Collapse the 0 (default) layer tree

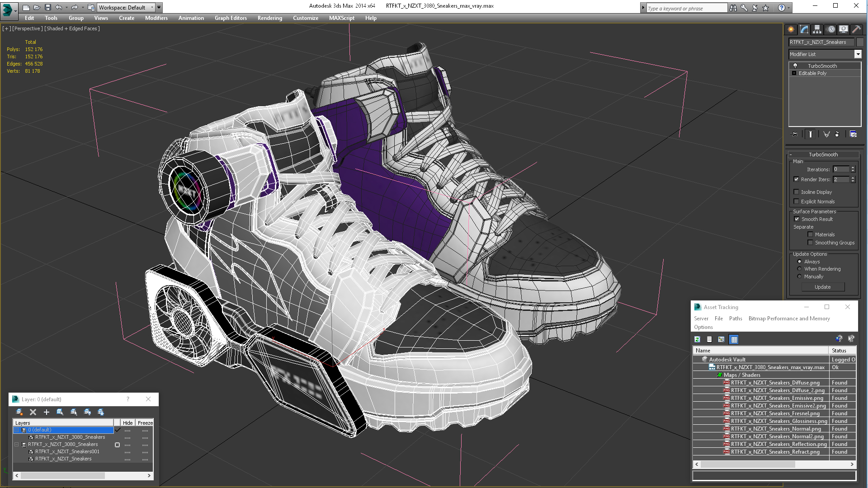[17, 430]
